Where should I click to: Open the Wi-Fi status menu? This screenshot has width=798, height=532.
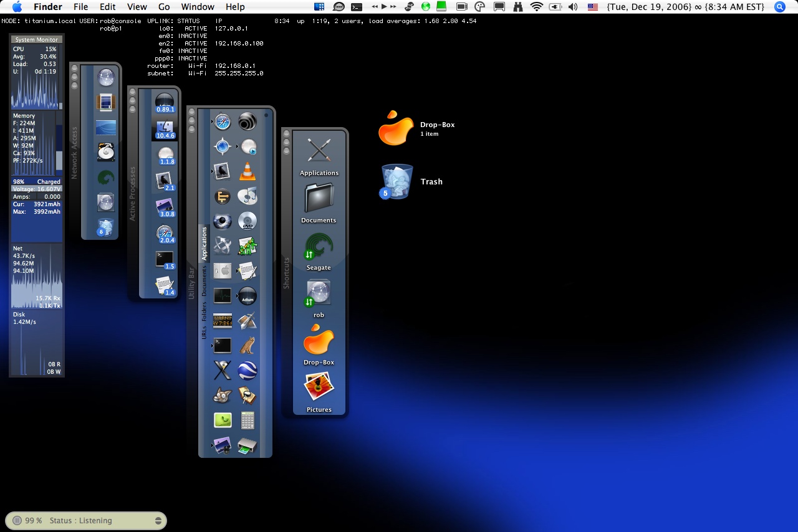pos(537,7)
